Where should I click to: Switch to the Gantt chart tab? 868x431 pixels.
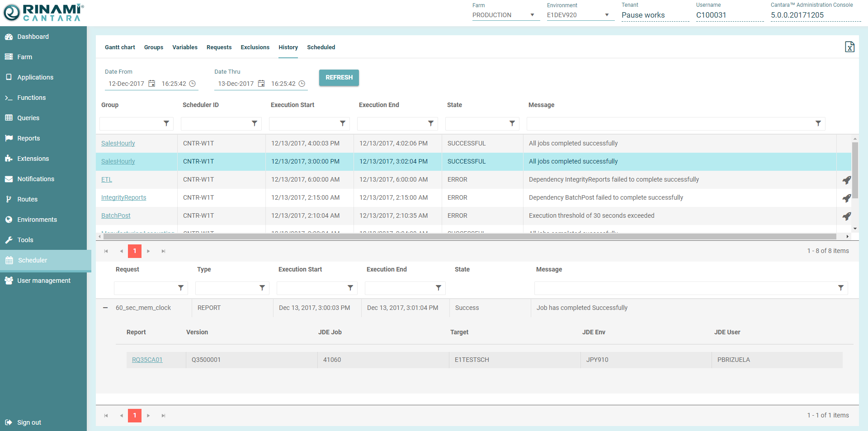coord(120,47)
